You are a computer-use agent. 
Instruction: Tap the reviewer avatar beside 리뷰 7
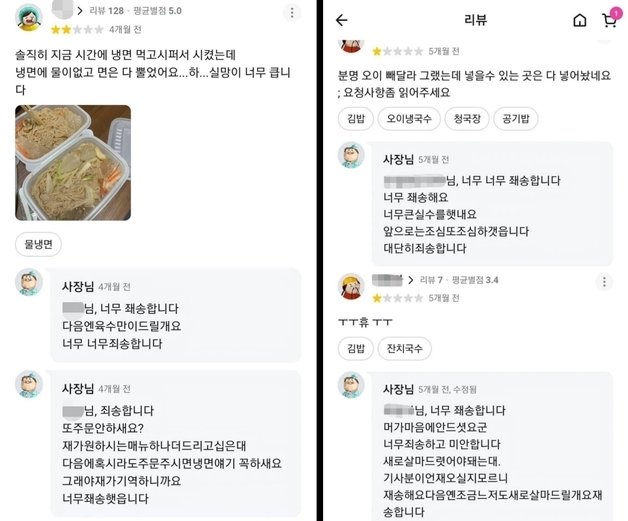click(x=351, y=286)
